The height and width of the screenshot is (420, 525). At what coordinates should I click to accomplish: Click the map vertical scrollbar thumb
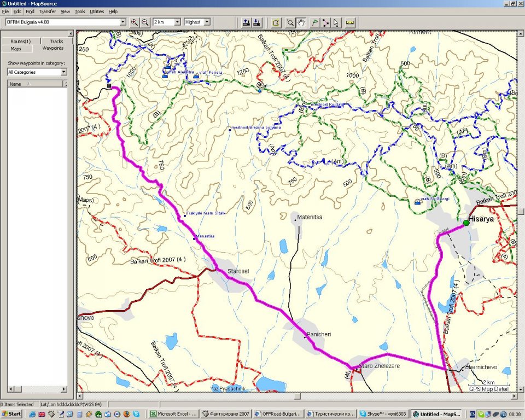click(521, 211)
